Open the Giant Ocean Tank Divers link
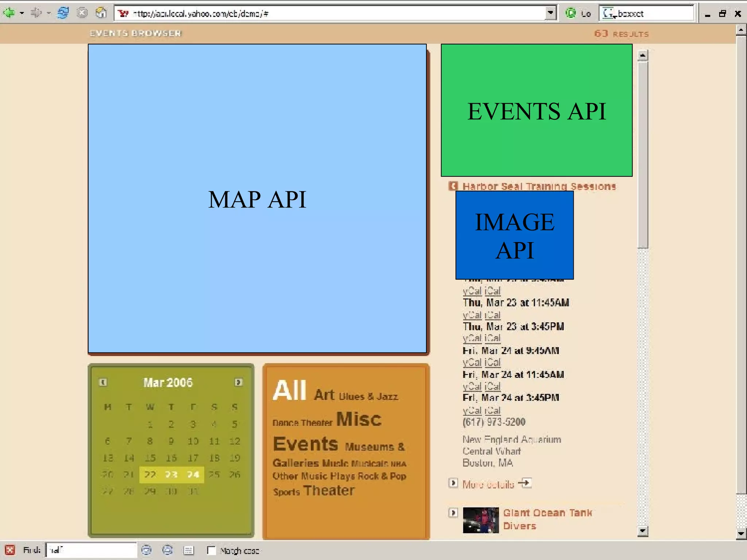The width and height of the screenshot is (747, 560). tap(547, 519)
